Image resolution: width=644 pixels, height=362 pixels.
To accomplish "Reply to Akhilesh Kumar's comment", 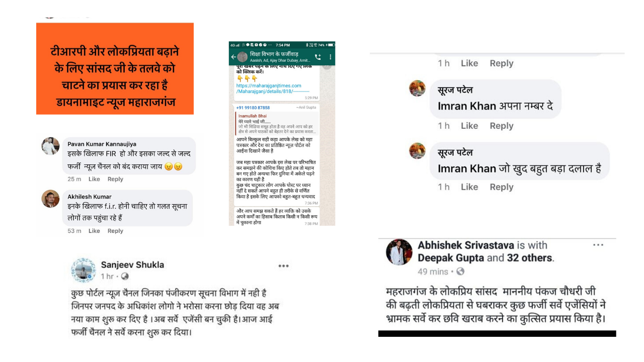I will pos(115,231).
